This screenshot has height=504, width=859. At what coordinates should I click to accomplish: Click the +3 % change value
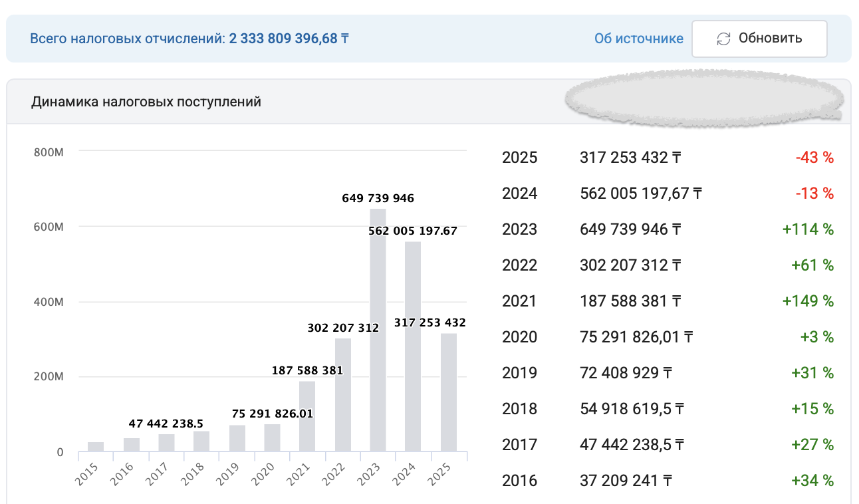tap(817, 337)
